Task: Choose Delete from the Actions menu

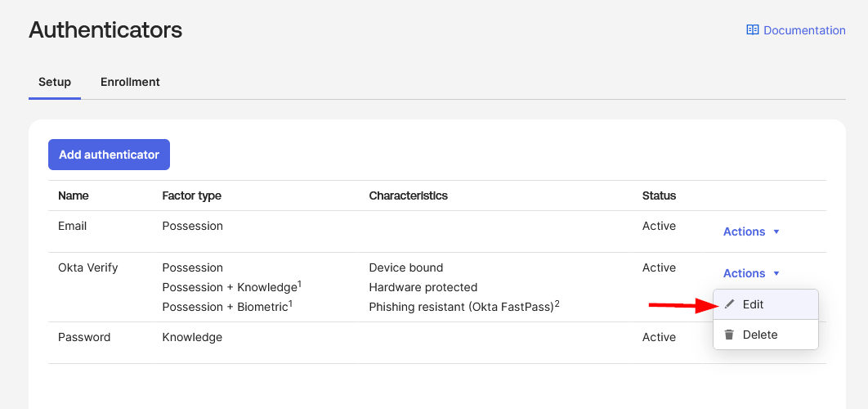Action: [760, 335]
